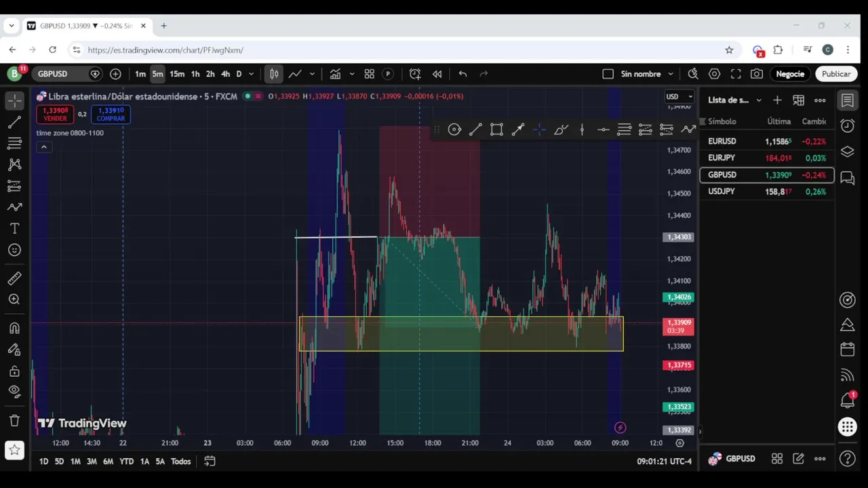Undo the last chart action
Screen dimensions: 868x488
coord(462,74)
